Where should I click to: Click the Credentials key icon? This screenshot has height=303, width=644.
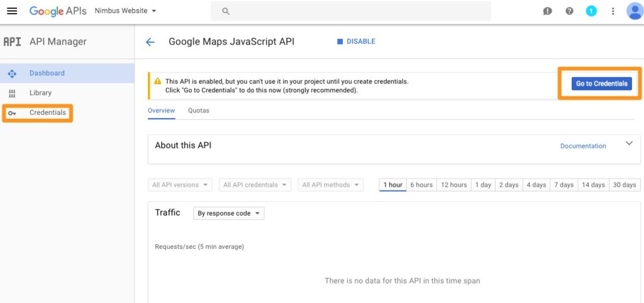[x=12, y=113]
